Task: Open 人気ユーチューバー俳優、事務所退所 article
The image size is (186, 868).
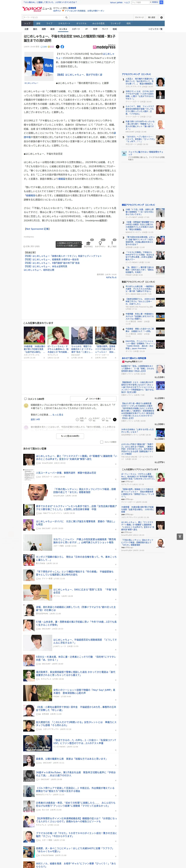Action: point(66,473)
